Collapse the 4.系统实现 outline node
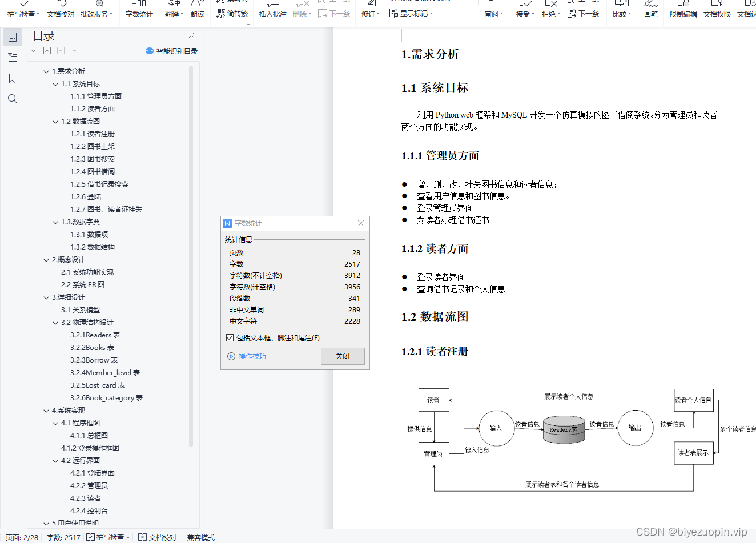The image size is (756, 543). tap(46, 411)
